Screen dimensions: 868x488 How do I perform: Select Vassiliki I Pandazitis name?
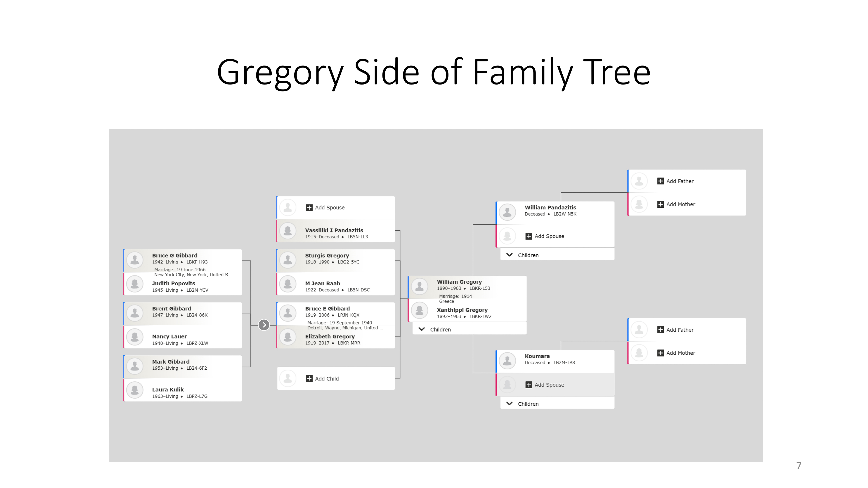click(x=334, y=230)
